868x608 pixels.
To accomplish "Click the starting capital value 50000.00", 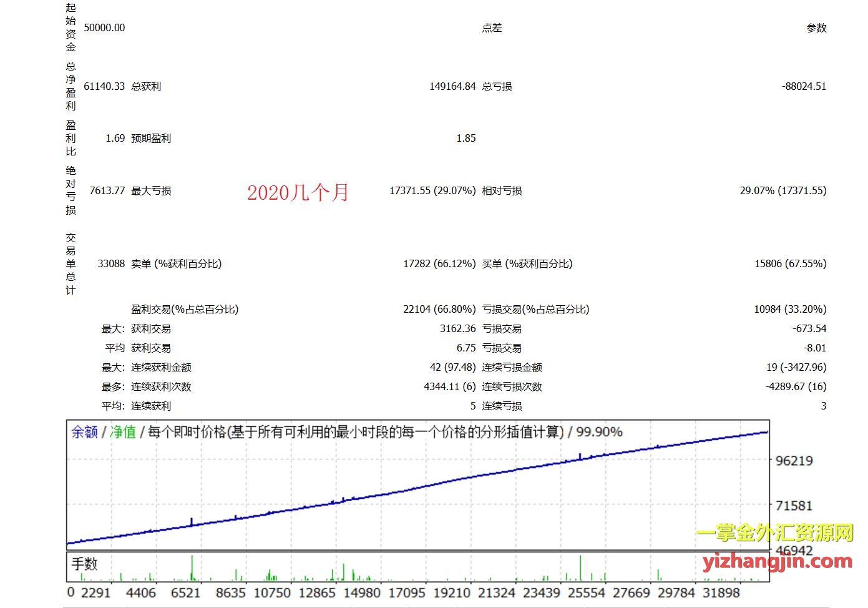I will [x=104, y=27].
